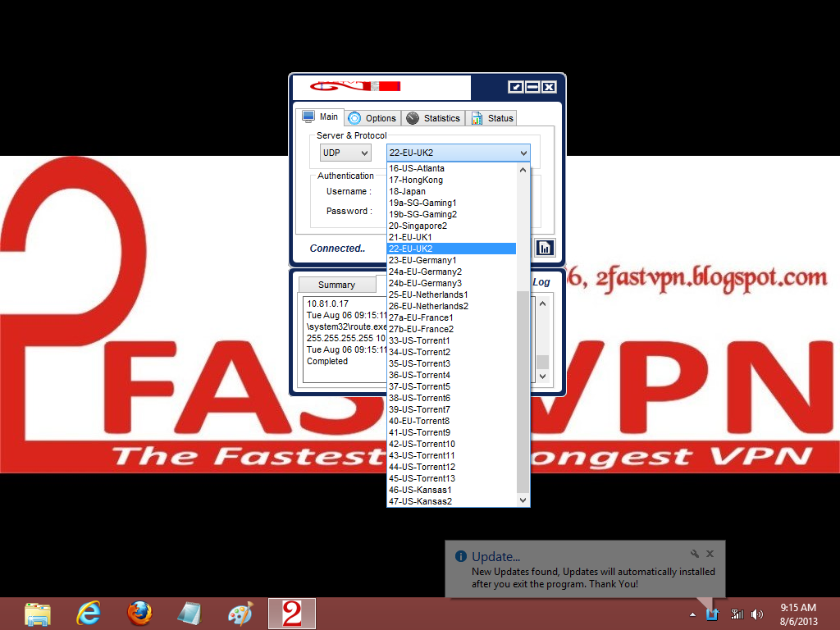Select 17-HongKong server
The image size is (840, 630).
(x=451, y=180)
